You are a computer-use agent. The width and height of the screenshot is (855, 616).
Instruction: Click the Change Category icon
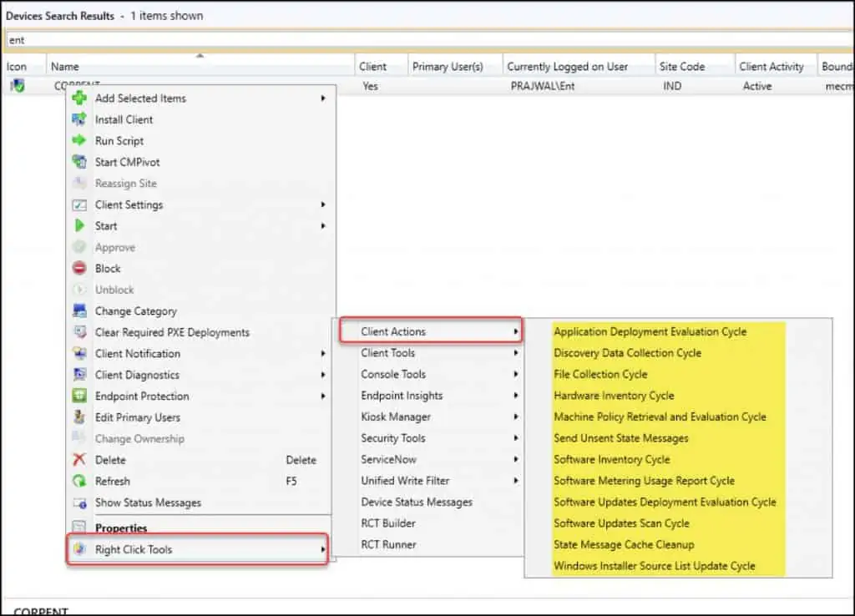79,311
